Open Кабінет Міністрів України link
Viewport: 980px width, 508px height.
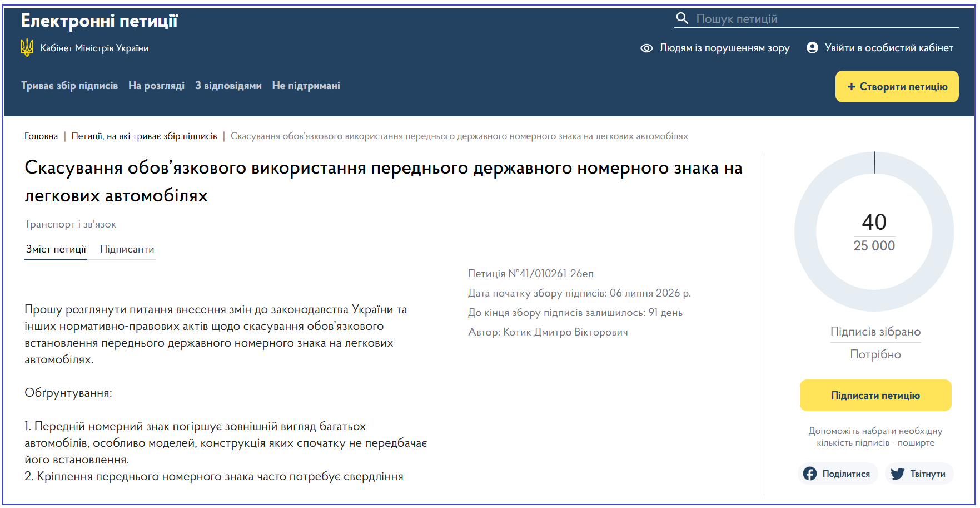click(94, 48)
